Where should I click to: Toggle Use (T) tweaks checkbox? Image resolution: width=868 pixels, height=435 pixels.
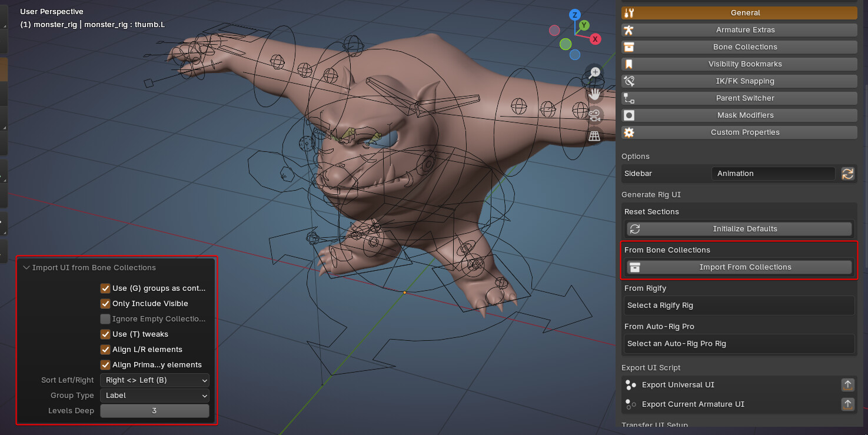coord(105,334)
